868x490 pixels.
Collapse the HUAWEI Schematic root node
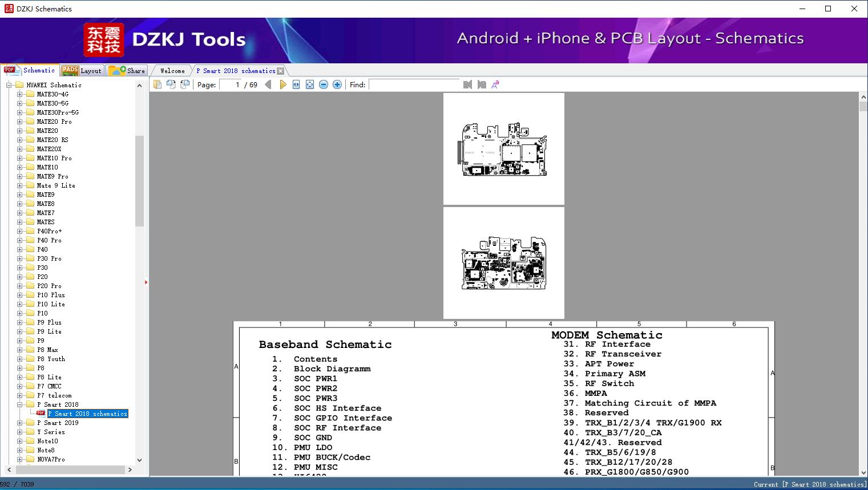coord(9,85)
